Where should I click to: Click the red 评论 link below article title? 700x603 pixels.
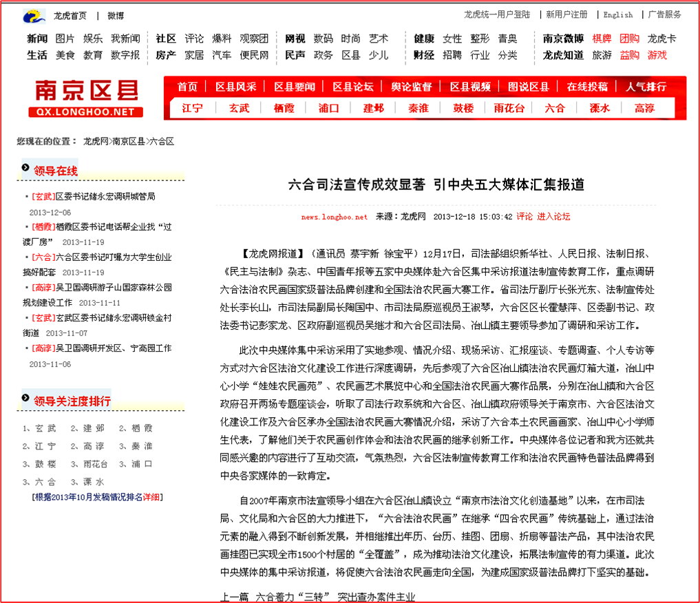pos(524,217)
